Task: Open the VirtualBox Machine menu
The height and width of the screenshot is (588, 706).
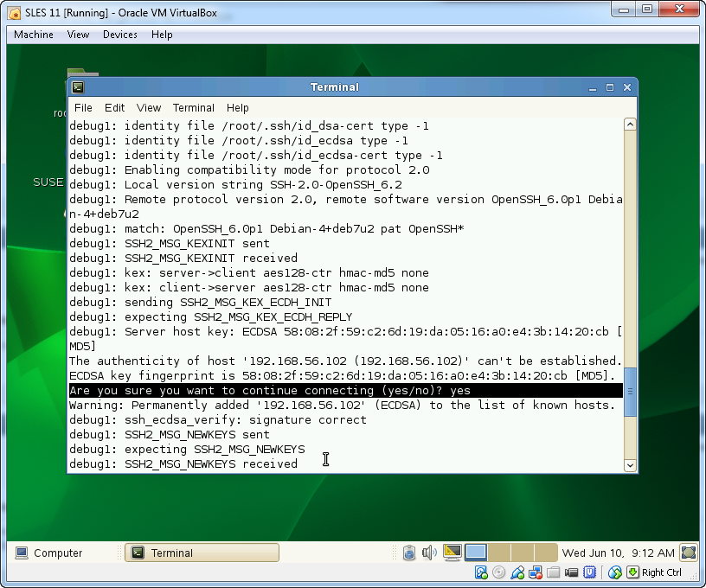Action: click(34, 35)
